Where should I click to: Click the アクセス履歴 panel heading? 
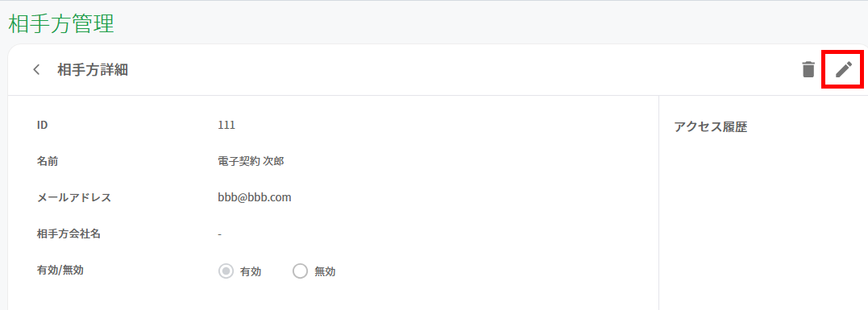711,127
